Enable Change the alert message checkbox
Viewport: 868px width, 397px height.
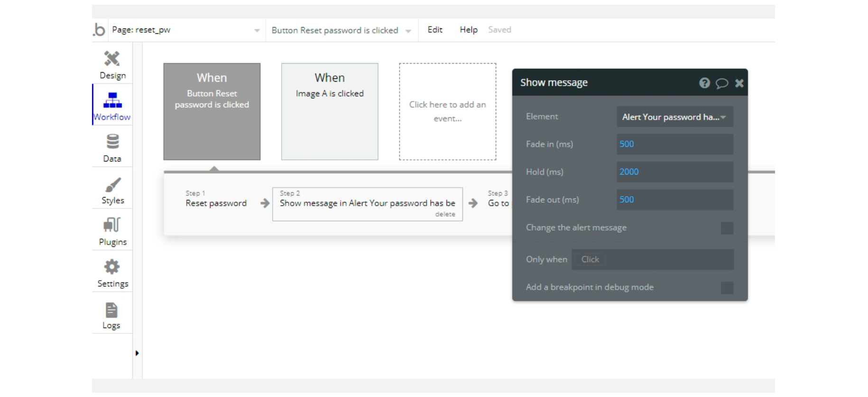(x=727, y=228)
